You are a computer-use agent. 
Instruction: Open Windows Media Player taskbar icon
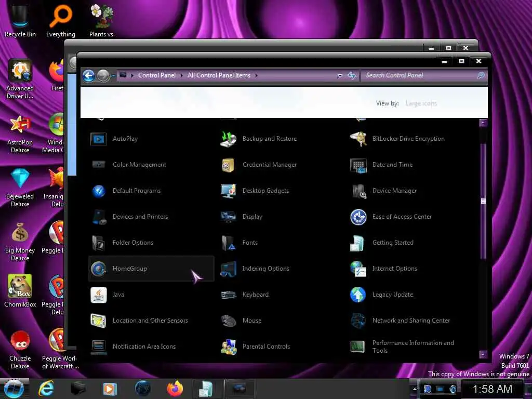pyautogui.click(x=110, y=389)
